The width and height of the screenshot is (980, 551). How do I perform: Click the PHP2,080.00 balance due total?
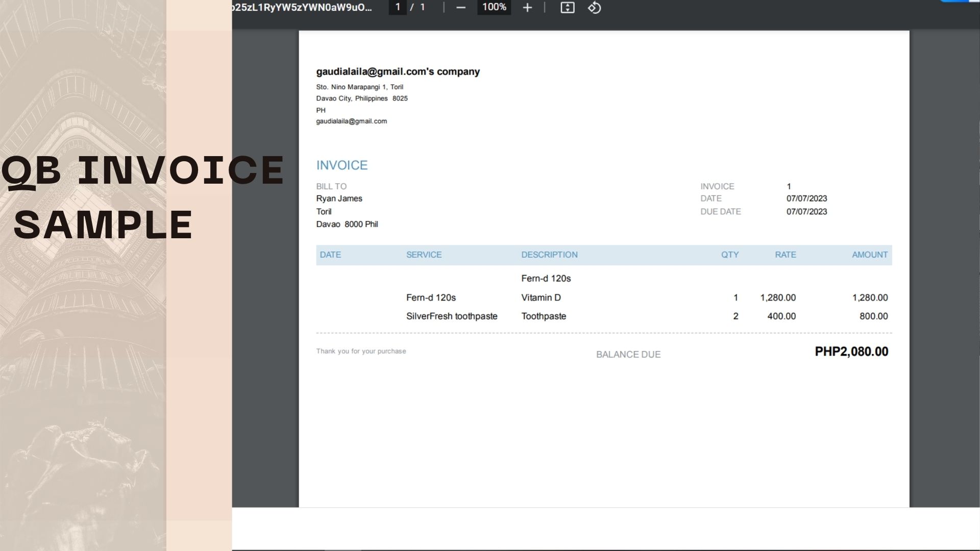point(851,352)
